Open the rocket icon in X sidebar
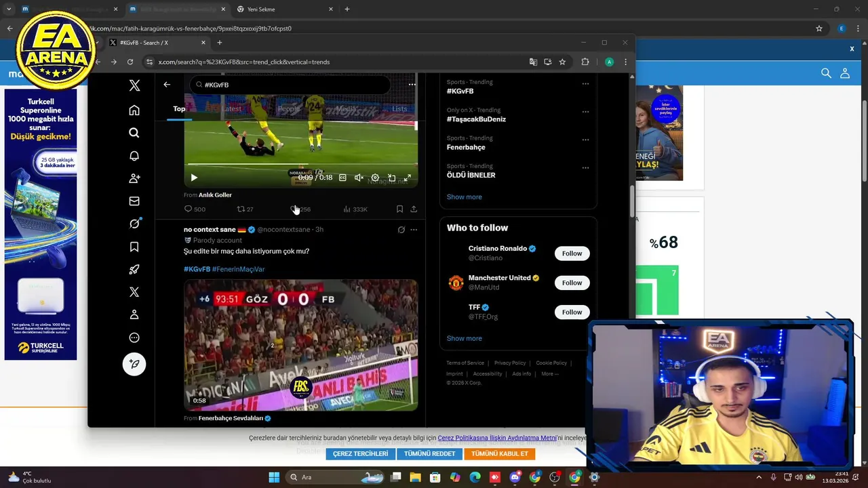Screen dimensions: 868x488 tap(134, 269)
